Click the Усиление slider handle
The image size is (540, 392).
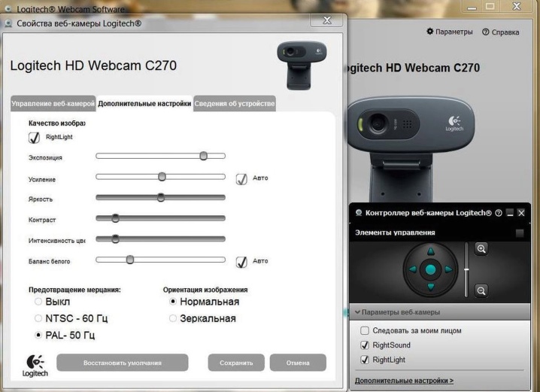[162, 177]
